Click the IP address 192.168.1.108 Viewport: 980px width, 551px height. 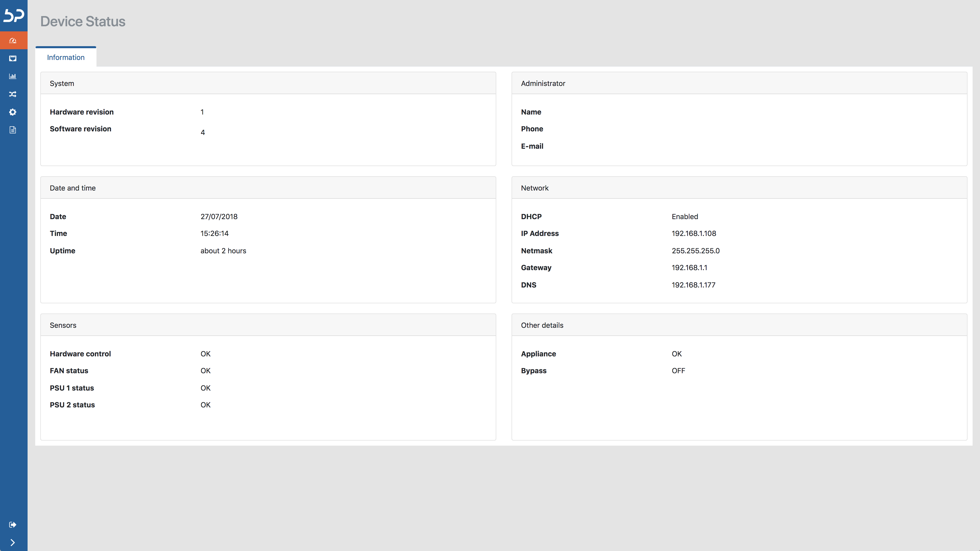(694, 233)
